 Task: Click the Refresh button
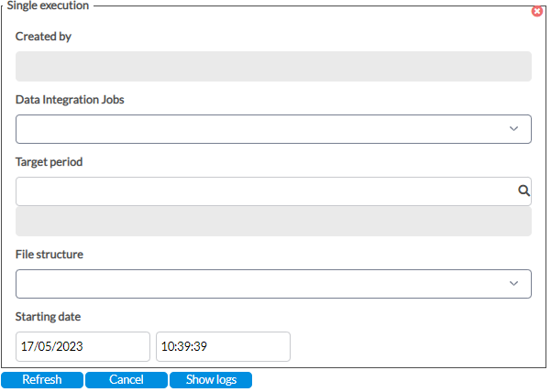(42, 380)
